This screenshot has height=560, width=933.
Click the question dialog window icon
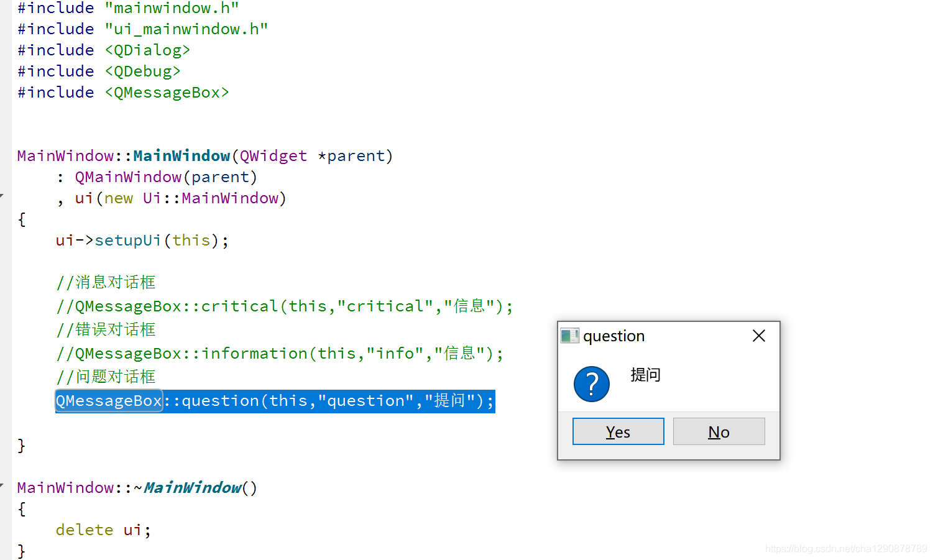pos(569,336)
